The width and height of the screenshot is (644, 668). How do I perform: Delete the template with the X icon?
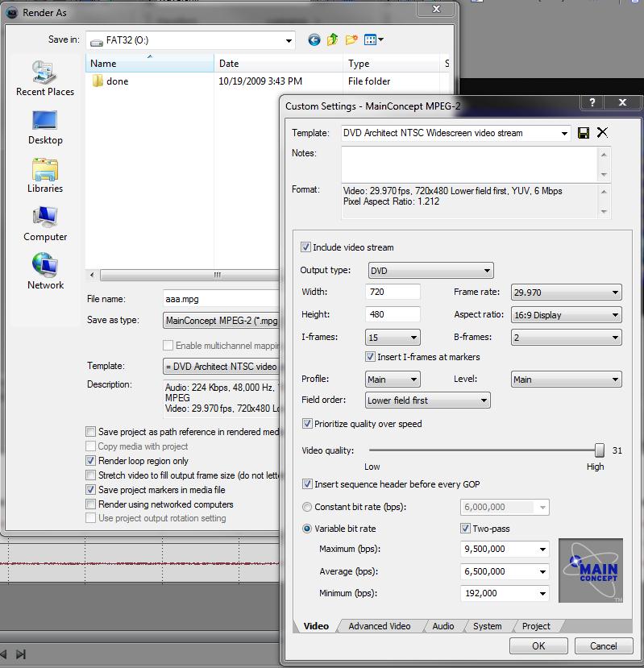[602, 132]
